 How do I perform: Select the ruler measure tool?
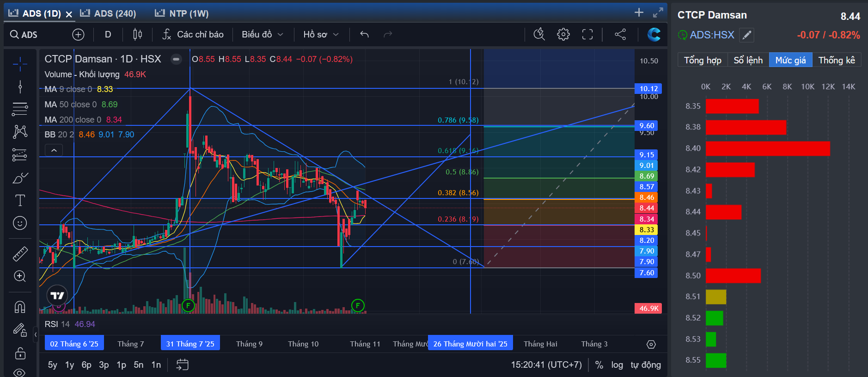click(x=20, y=253)
